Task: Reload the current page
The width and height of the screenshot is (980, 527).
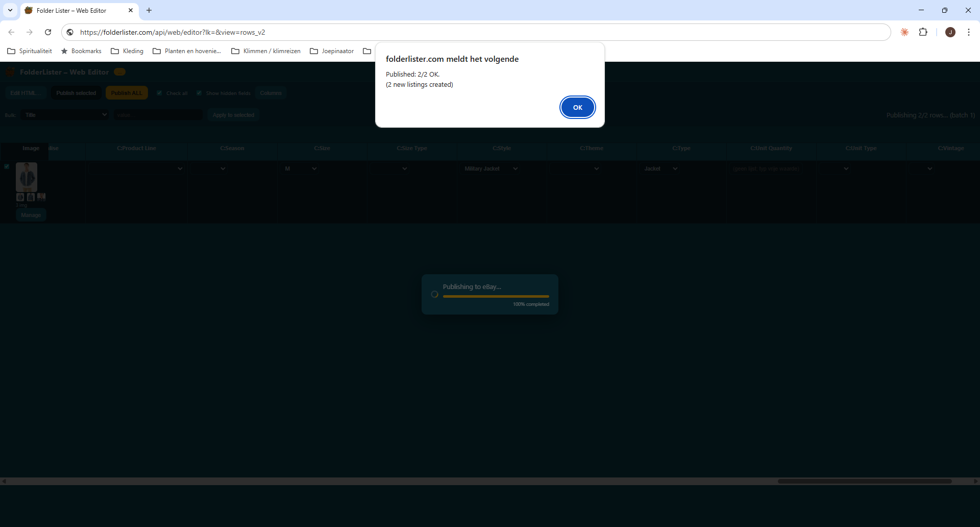Action: tap(48, 32)
